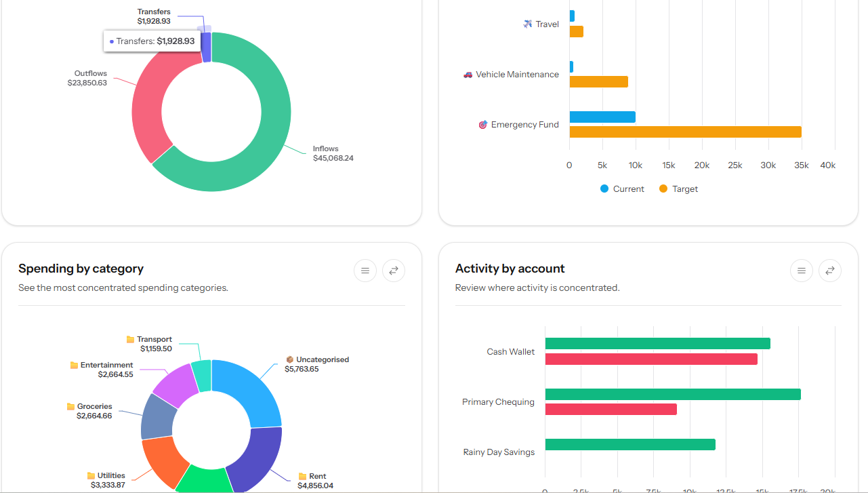Click the Uncategorised box icon
The height and width of the screenshot is (493, 868).
pos(290,359)
